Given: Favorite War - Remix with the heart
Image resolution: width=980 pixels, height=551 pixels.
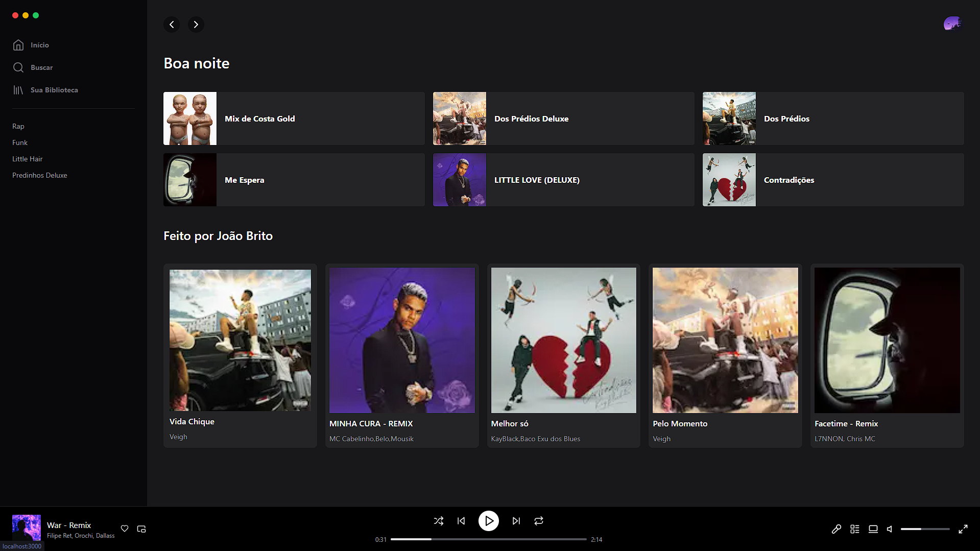Looking at the screenshot, I should pos(124,529).
